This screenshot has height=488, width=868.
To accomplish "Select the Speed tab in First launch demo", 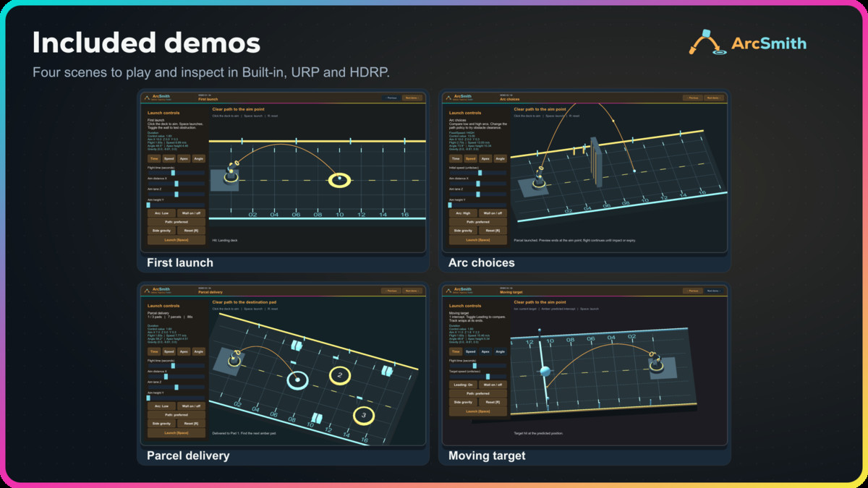I will [169, 158].
